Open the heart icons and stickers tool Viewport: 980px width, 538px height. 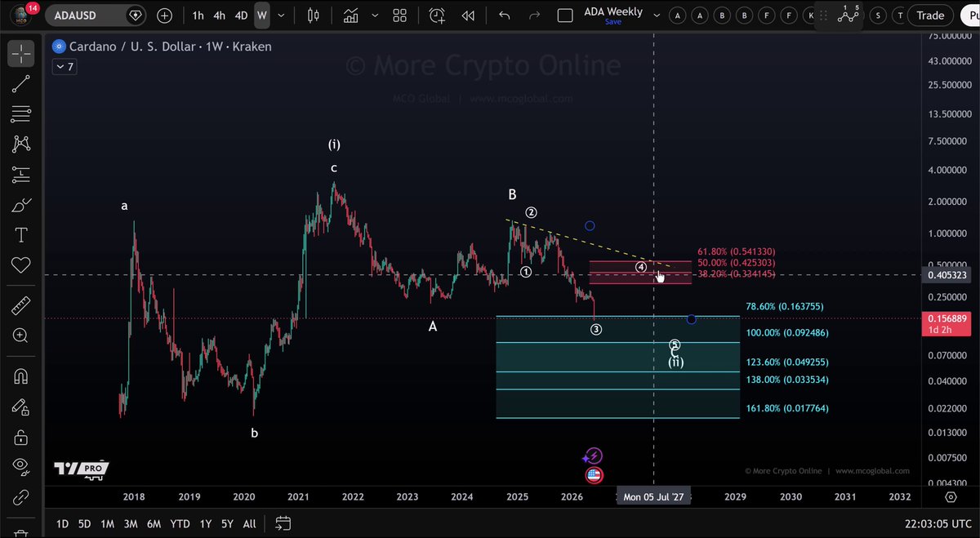point(20,265)
